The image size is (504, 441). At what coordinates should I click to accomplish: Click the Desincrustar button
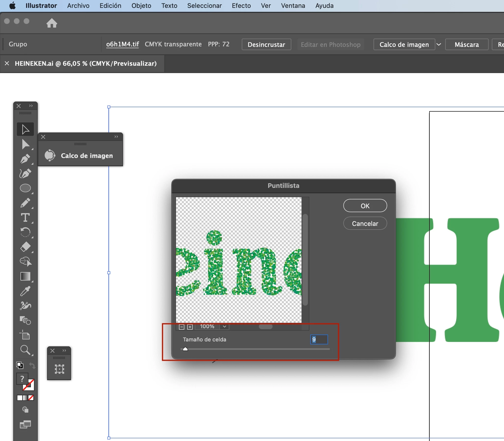pyautogui.click(x=266, y=45)
